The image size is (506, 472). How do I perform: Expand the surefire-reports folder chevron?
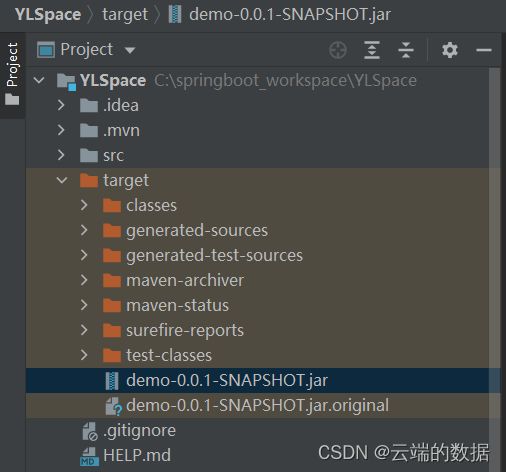click(x=84, y=330)
